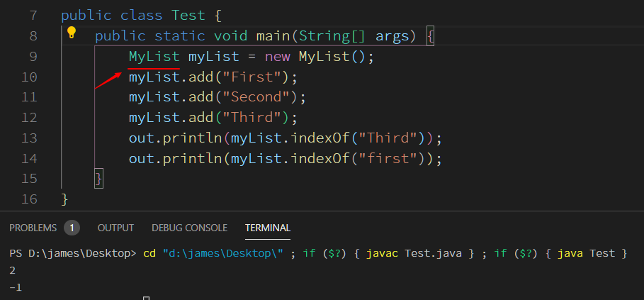Click the lightbulb code action icon
The width and height of the screenshot is (644, 300).
pos(71,32)
